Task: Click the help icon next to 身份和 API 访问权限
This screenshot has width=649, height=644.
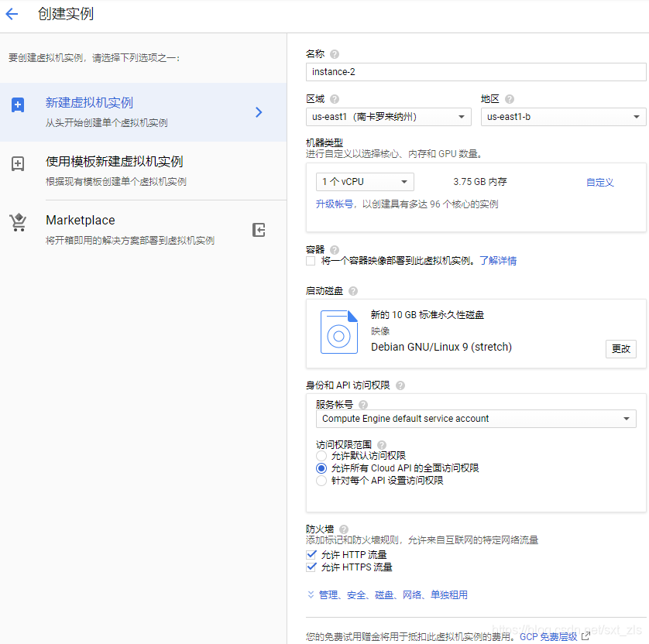Action: (x=400, y=385)
